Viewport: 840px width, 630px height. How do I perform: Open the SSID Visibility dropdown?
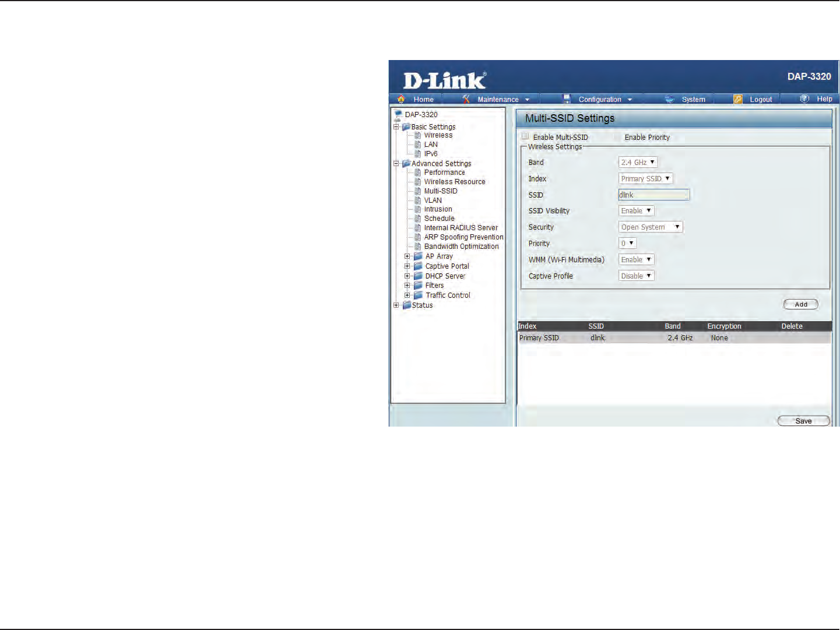tap(636, 211)
